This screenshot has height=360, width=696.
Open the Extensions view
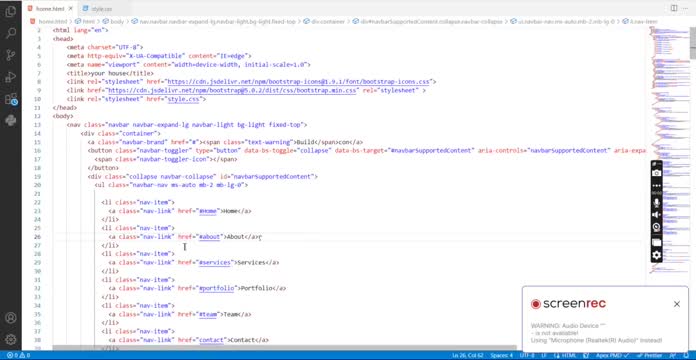11,99
